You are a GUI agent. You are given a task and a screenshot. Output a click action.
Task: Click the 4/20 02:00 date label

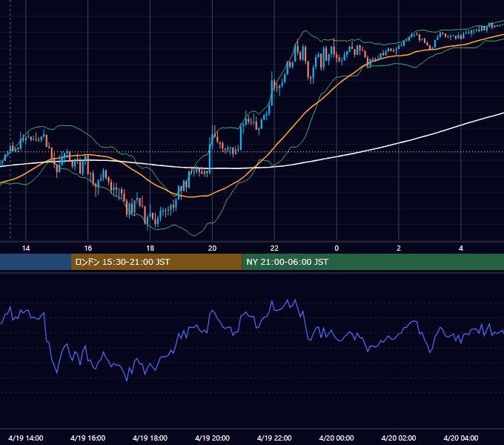tap(399, 438)
